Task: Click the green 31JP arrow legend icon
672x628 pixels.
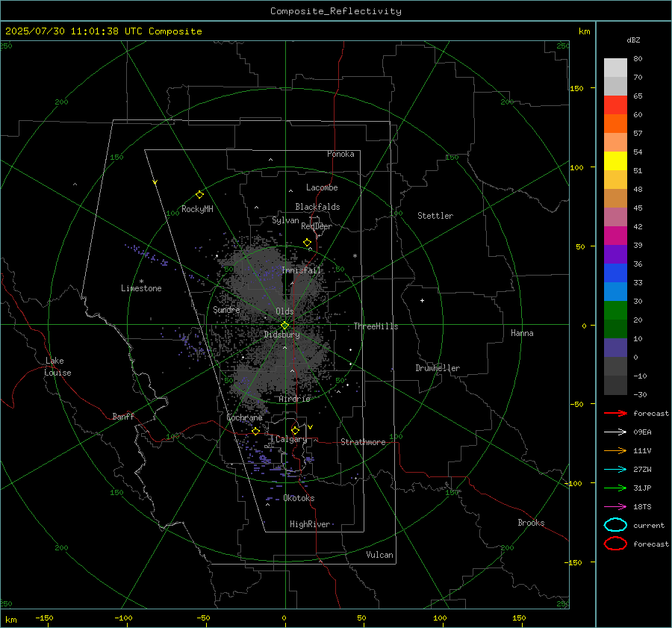Action: coord(615,488)
